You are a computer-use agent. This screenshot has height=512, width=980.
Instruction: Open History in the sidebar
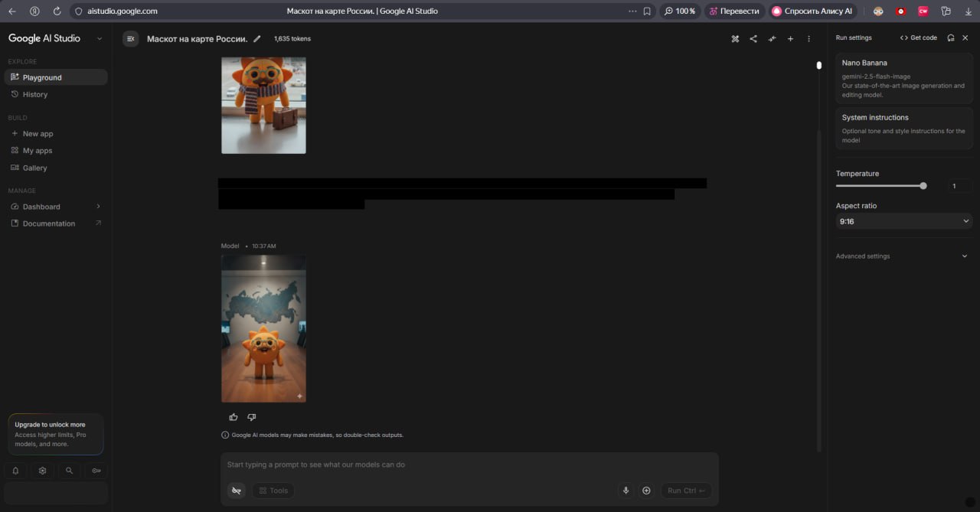click(55, 94)
